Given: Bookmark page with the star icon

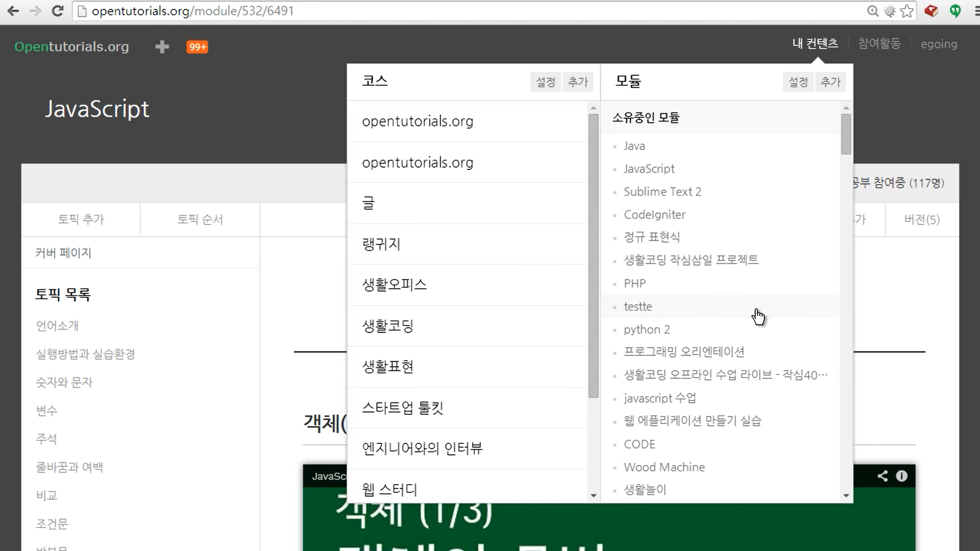Looking at the screenshot, I should click(x=906, y=11).
